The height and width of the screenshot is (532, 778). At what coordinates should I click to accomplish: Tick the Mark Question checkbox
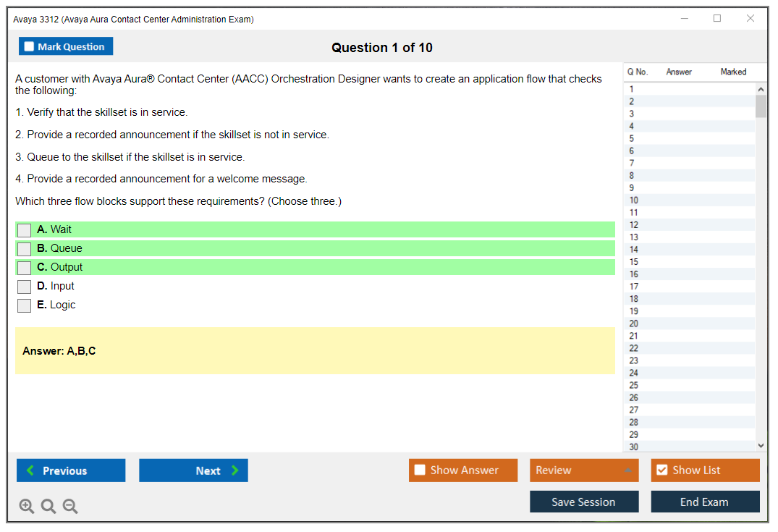click(30, 47)
